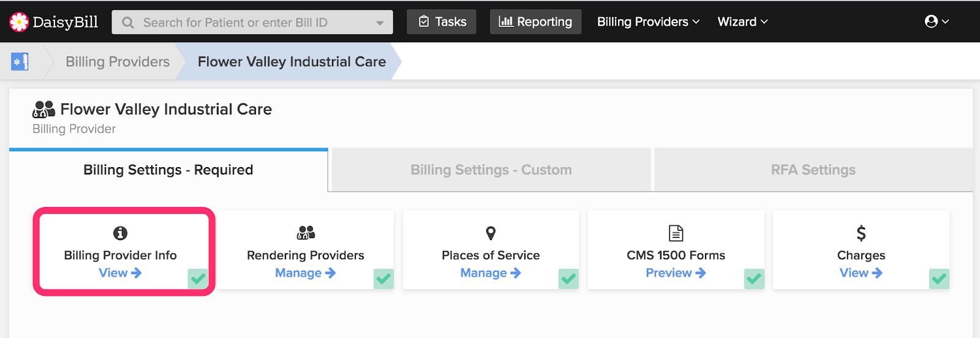Click green checkmark on Billing Provider Info card
Screen dimensions: 980x338
(198, 279)
